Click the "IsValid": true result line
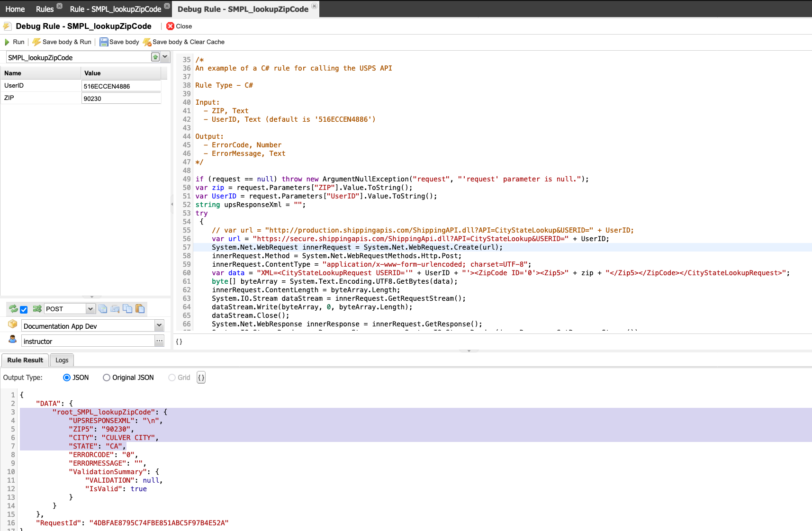 (116, 489)
